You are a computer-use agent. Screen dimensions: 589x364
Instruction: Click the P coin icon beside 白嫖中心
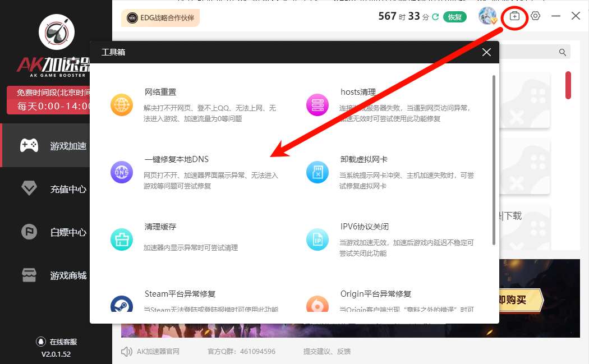click(29, 232)
